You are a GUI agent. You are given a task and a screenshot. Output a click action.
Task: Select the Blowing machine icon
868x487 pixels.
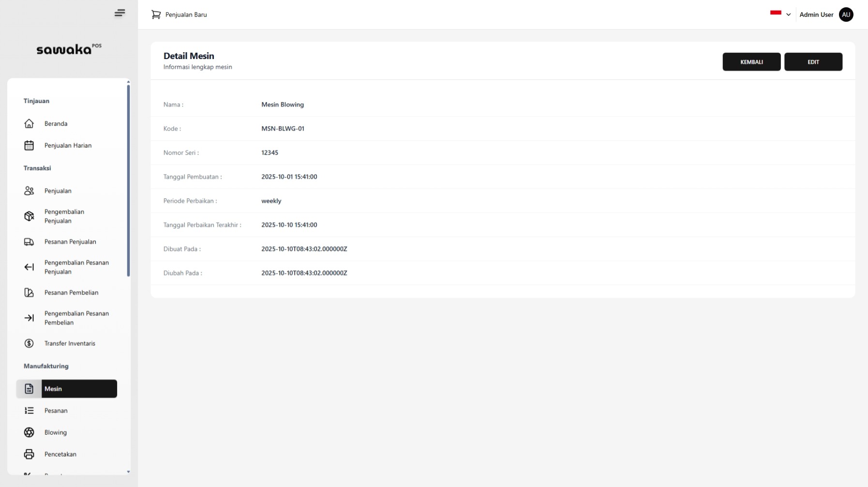pos(29,432)
